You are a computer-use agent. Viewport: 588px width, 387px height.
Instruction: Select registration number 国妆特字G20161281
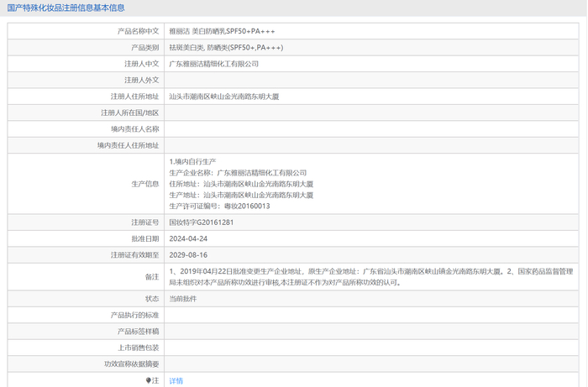point(202,222)
